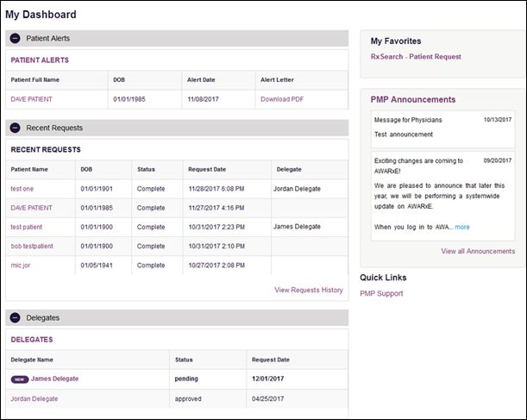Screen dimensions: 527x420
Task: View all Announcements
Action: point(478,251)
